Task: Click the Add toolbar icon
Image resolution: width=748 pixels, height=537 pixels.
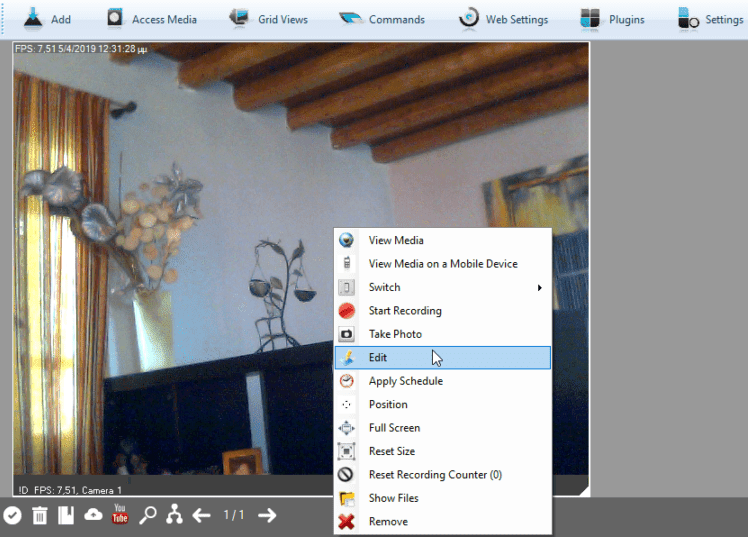Action: pos(32,19)
